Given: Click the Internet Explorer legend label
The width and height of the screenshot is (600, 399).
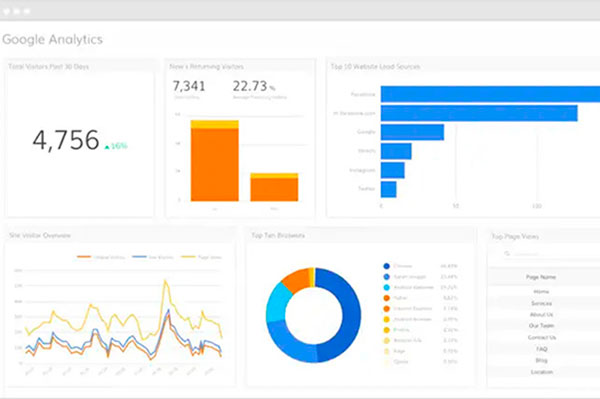Looking at the screenshot, I should coord(413,308).
